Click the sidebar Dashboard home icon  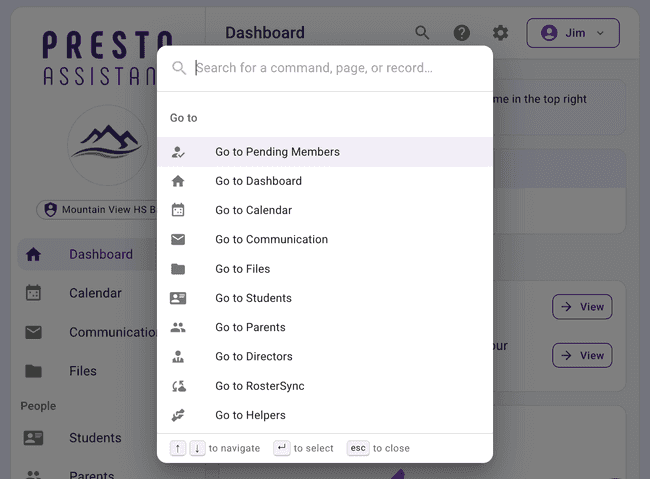pyautogui.click(x=33, y=254)
